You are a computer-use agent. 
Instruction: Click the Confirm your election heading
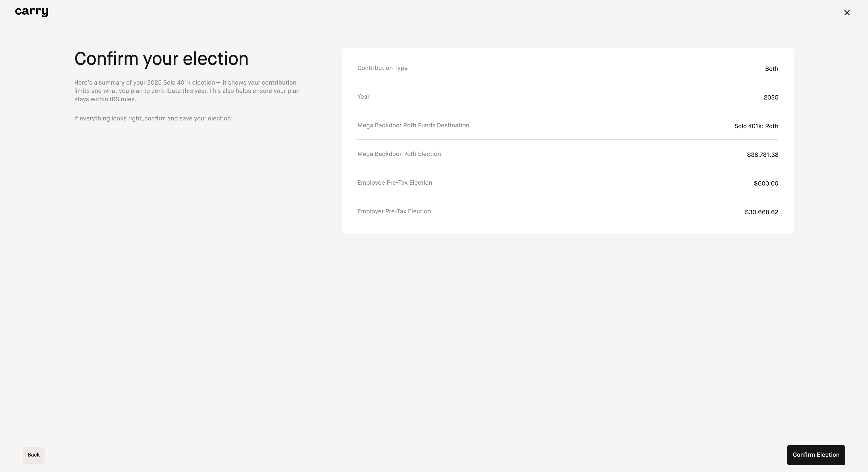161,59
